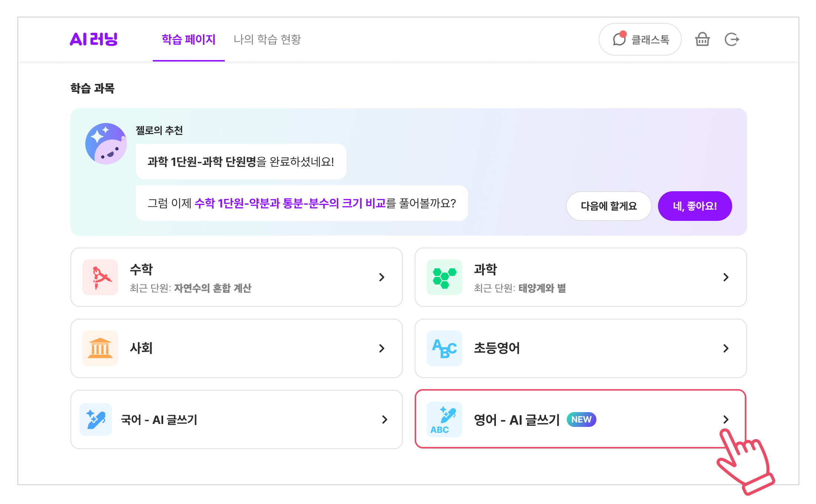Screen dimensions: 816x504
Task: Open the 클래스톡 chat button
Action: tap(640, 39)
